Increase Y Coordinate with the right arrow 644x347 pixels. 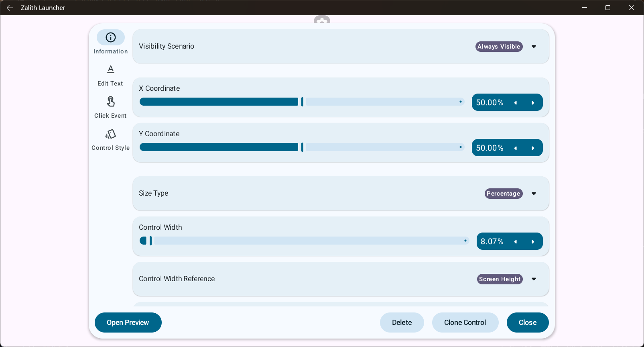pos(533,148)
